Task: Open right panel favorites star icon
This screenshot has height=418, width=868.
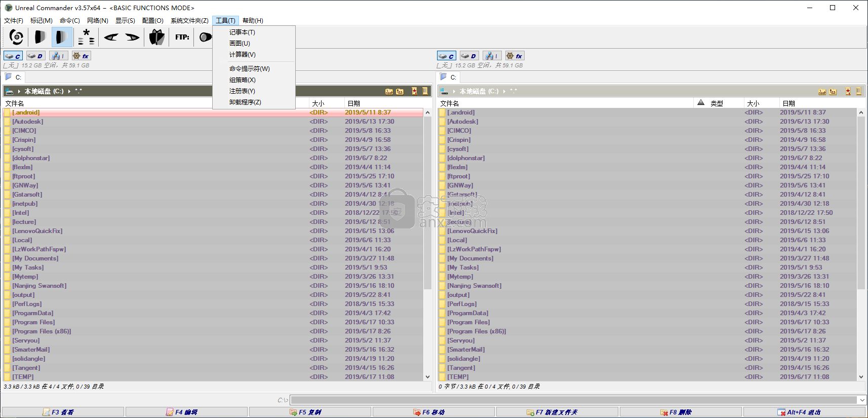Action: click(848, 91)
